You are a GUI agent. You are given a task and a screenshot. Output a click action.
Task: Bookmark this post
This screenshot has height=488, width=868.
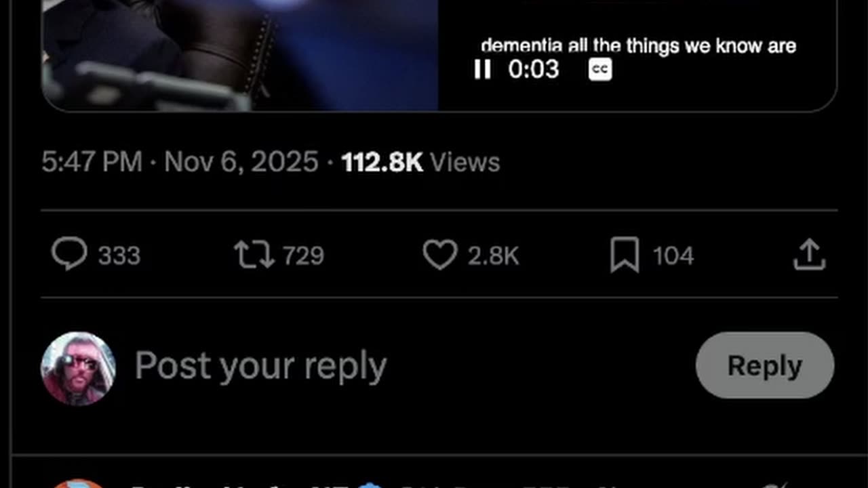pos(625,255)
